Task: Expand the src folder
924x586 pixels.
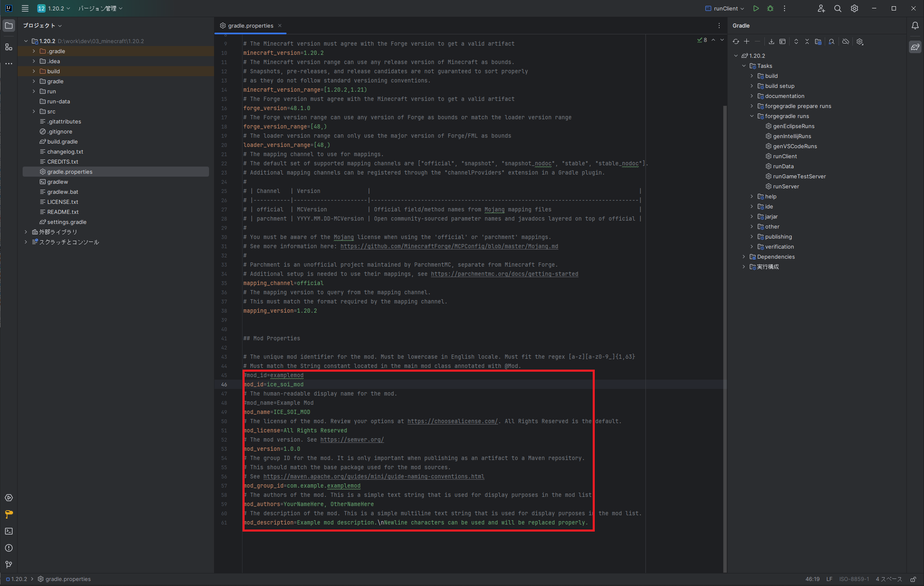Action: [x=34, y=111]
